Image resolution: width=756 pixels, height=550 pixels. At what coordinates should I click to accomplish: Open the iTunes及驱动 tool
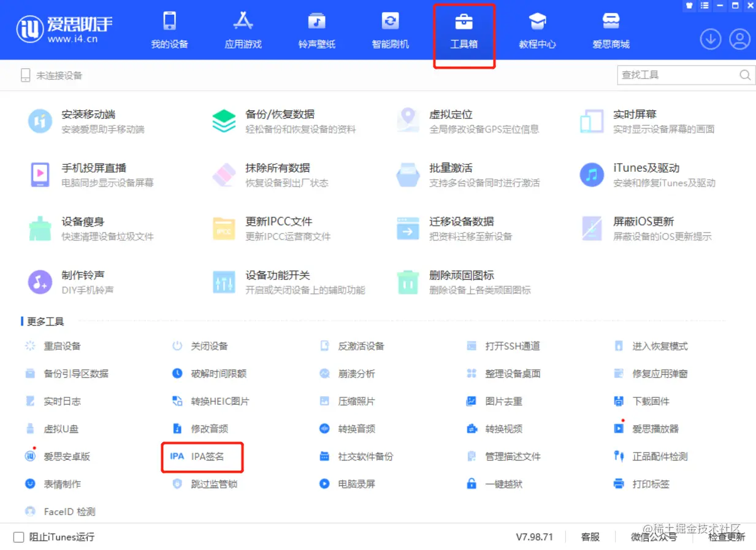pos(647,175)
